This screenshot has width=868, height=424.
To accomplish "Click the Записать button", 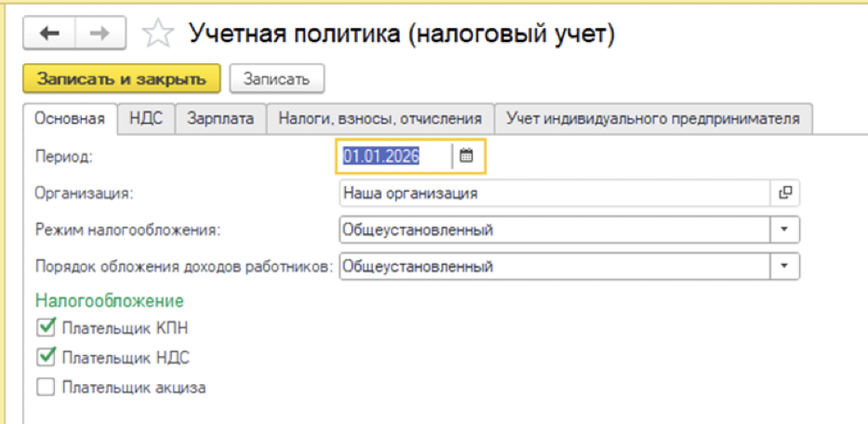I will tap(277, 79).
